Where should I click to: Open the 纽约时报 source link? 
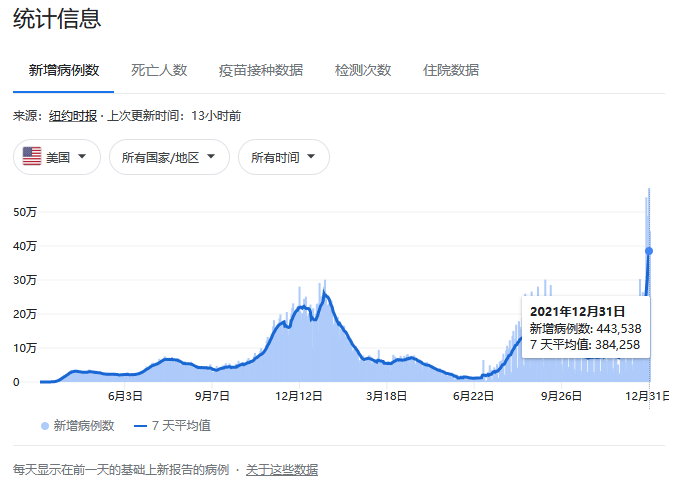point(73,116)
